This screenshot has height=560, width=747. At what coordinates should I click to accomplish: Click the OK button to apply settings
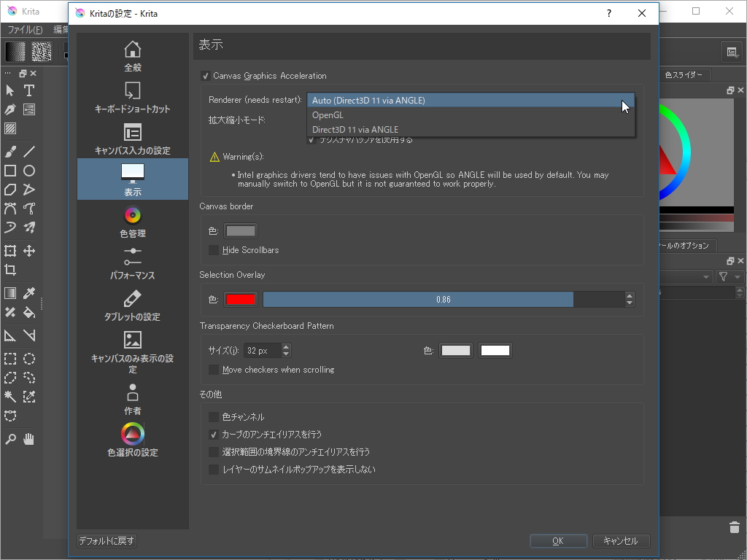(558, 540)
